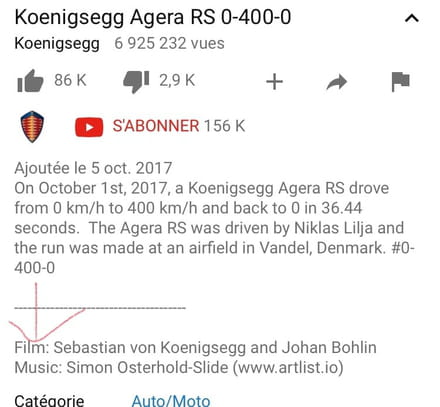Screen dimensions: 440x407
Task: Open the www.artlist.io link
Action: (288, 367)
